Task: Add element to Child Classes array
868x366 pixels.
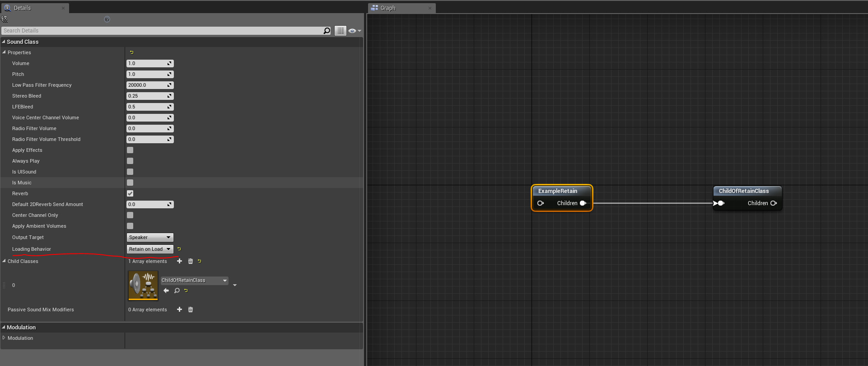Action: click(x=179, y=261)
